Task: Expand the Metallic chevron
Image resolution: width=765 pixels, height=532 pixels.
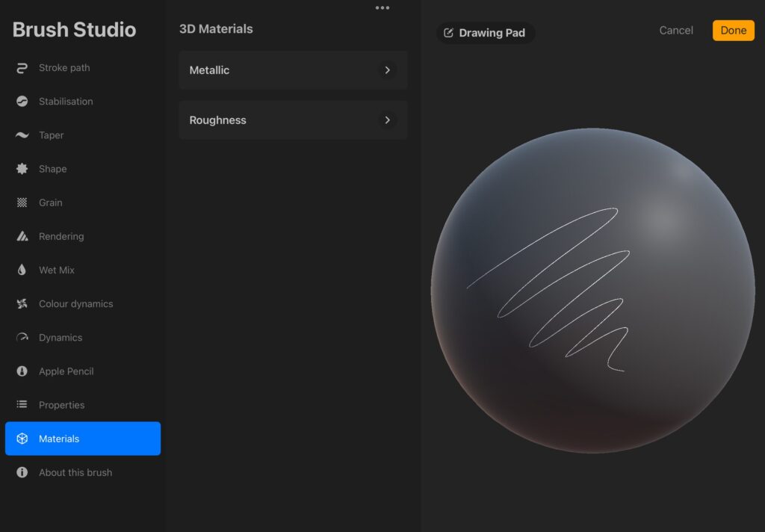Action: point(388,70)
